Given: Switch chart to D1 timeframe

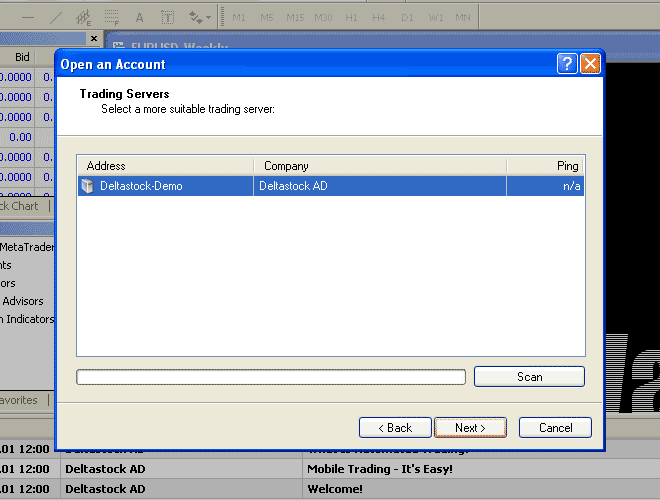Looking at the screenshot, I should pyautogui.click(x=407, y=18).
